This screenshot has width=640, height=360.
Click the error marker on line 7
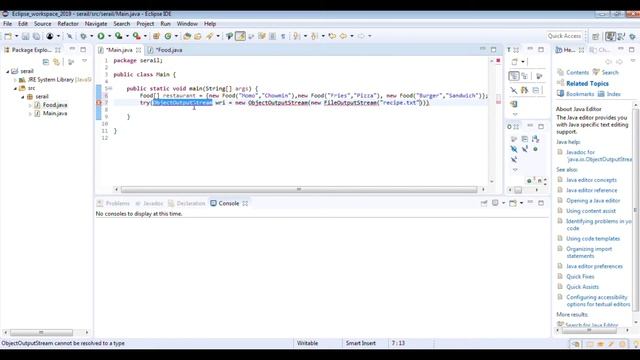coord(99,102)
